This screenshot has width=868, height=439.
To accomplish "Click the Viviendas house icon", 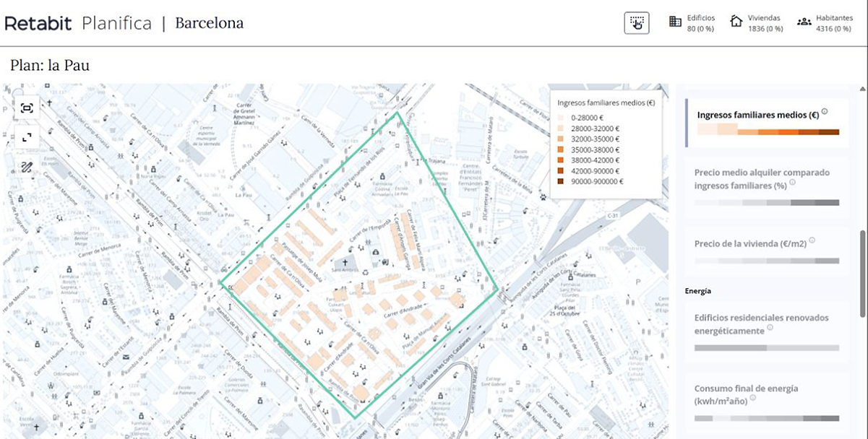I will click(x=736, y=21).
